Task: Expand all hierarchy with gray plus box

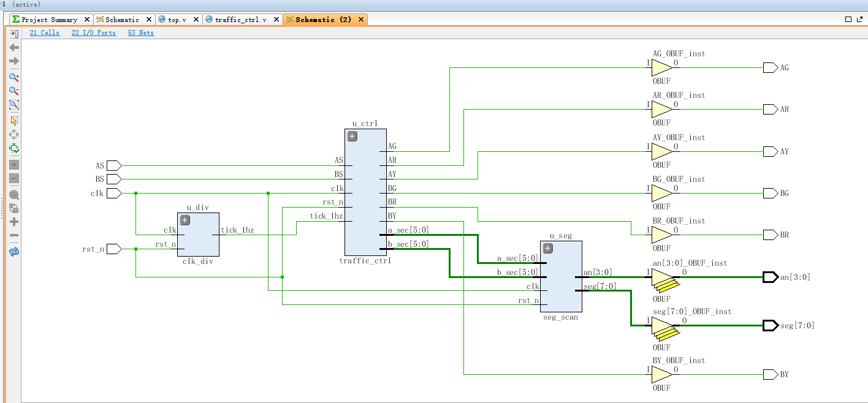Action: [x=14, y=165]
